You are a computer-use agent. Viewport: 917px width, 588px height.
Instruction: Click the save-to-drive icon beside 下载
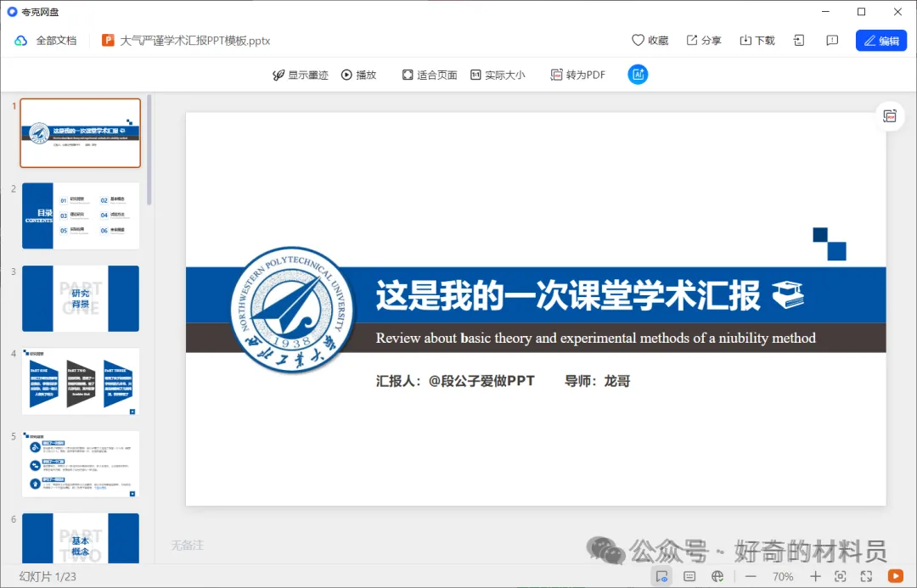click(799, 41)
